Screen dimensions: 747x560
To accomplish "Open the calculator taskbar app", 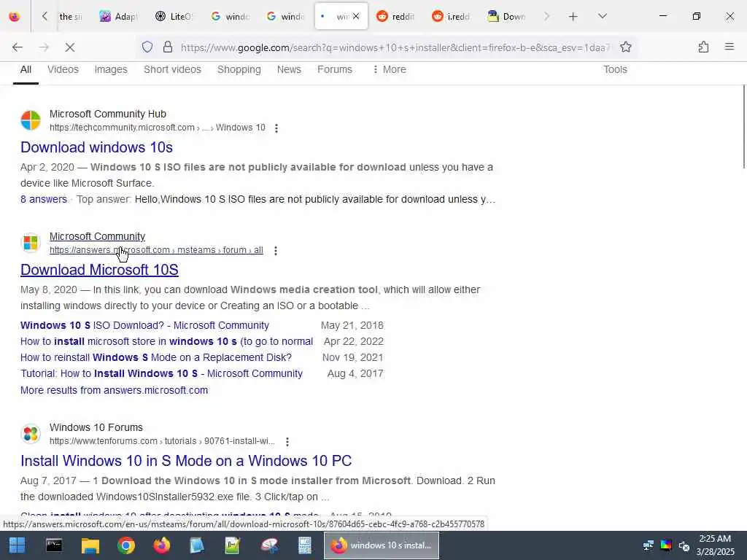I will pos(305,545).
